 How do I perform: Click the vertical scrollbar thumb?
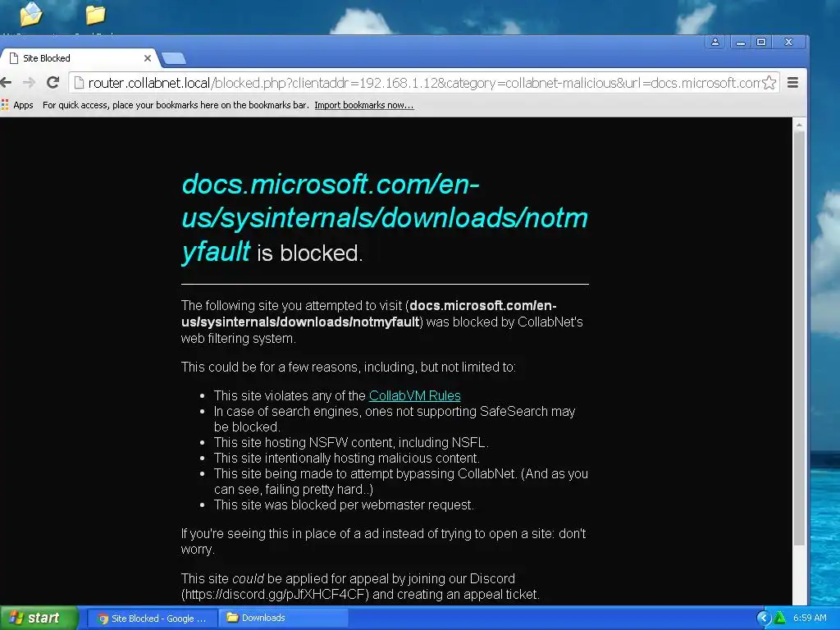tap(799, 339)
